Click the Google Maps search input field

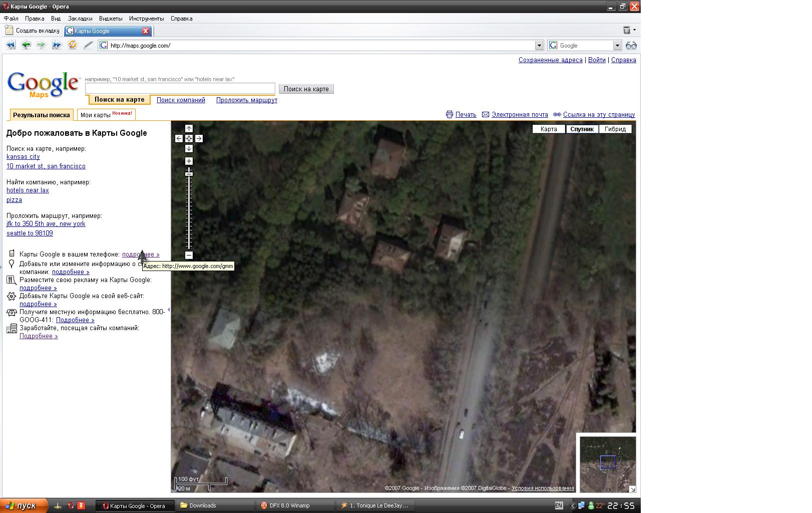pyautogui.click(x=180, y=89)
